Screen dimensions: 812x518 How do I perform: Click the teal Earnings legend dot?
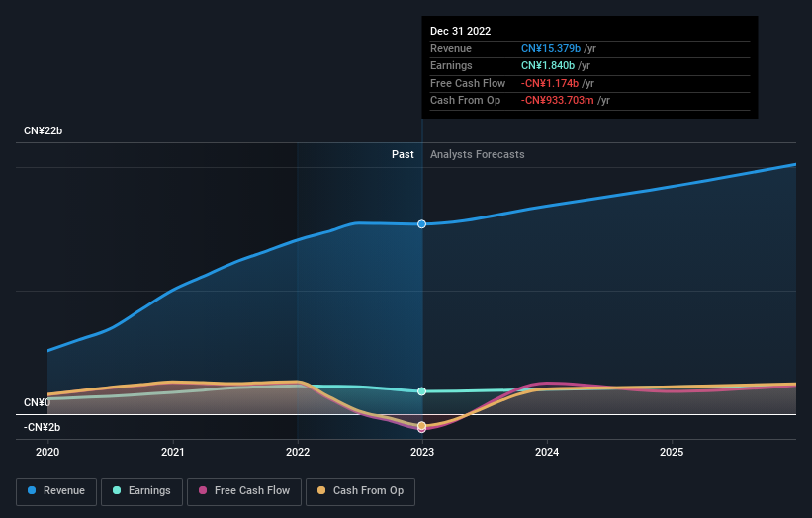click(117, 490)
